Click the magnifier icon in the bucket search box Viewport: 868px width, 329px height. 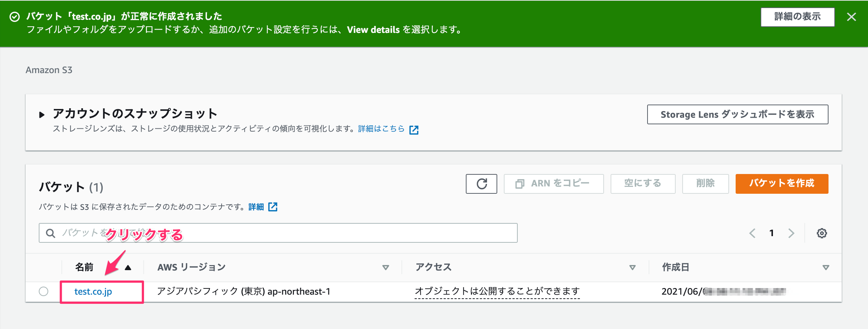point(50,233)
